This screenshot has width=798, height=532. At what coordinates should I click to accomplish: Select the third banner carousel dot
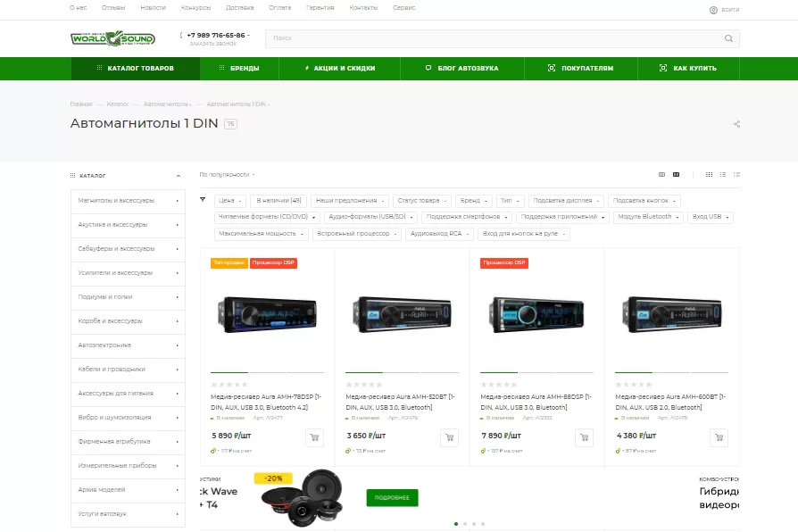click(x=474, y=524)
